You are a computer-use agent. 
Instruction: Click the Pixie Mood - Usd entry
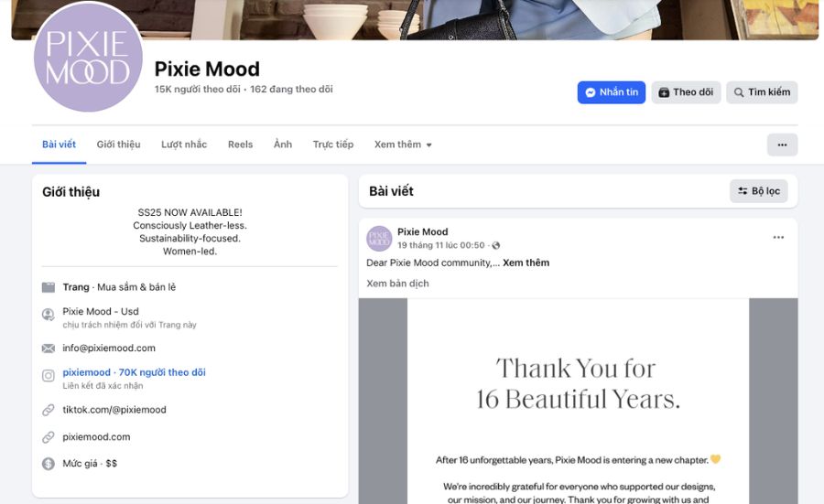(101, 311)
